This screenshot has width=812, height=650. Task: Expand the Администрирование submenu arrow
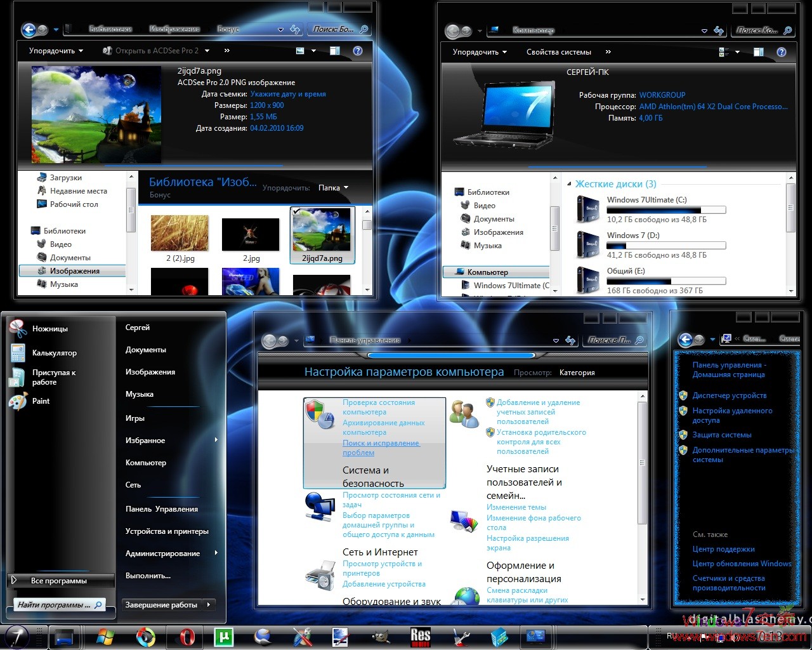point(216,553)
